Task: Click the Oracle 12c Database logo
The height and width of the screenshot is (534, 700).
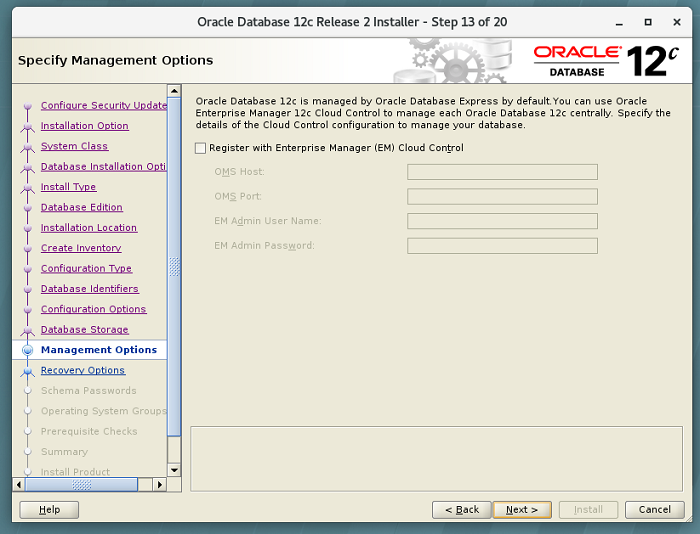Action: point(606,61)
